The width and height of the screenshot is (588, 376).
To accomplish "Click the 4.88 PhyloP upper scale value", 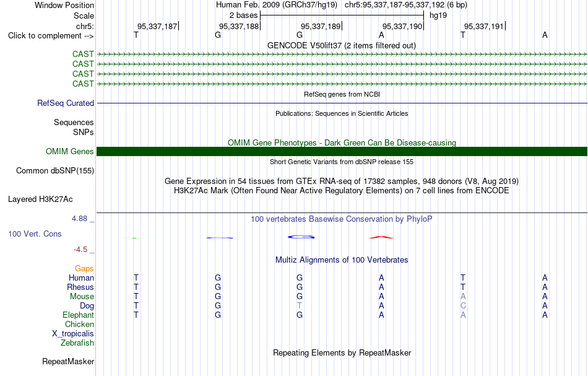I will (x=79, y=219).
